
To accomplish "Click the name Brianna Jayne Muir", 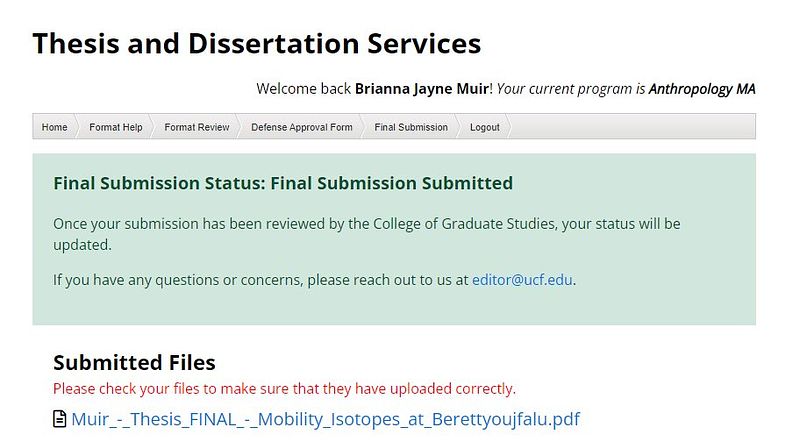I will [422, 89].
